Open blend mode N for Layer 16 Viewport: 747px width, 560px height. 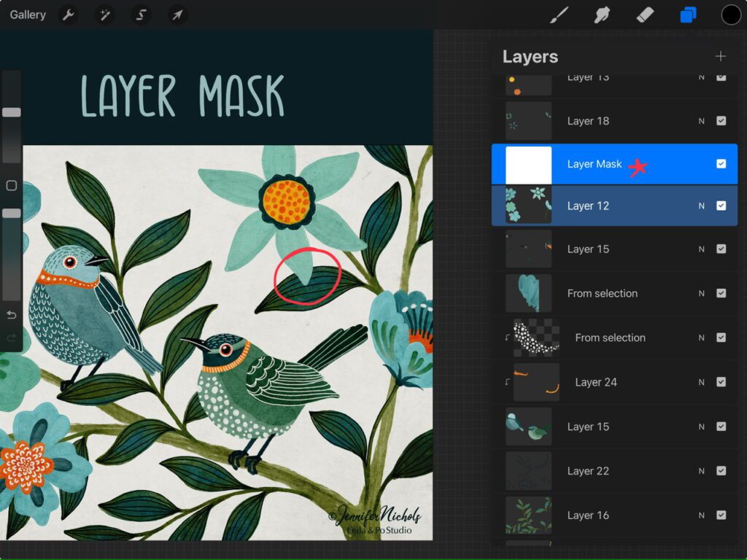pyautogui.click(x=701, y=516)
